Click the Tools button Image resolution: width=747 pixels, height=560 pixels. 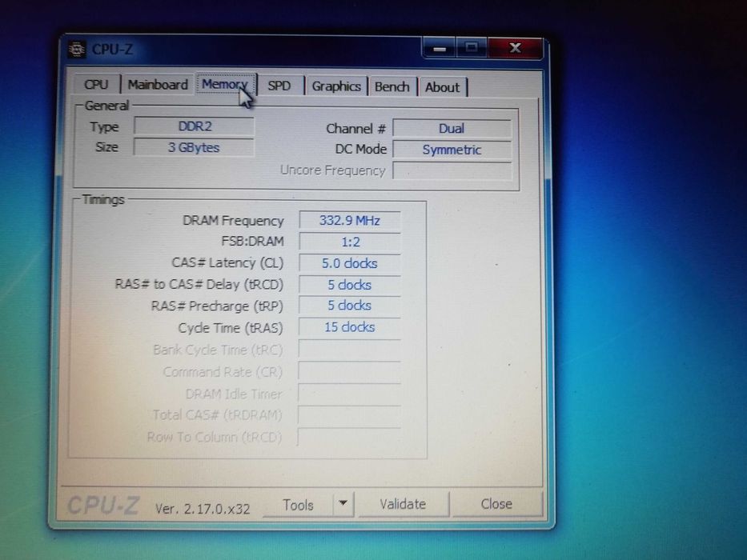(298, 505)
